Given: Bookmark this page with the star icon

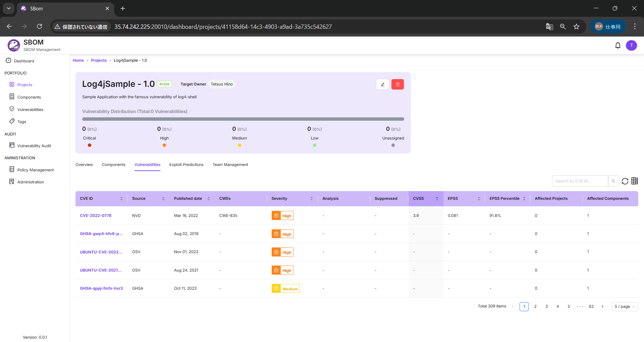Looking at the screenshot, I should click(576, 27).
